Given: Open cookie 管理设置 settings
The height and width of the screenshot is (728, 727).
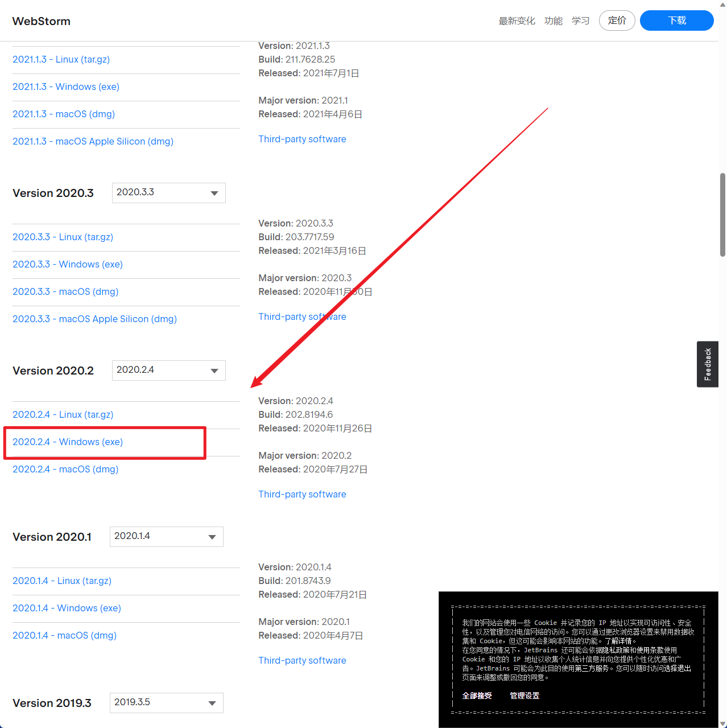Looking at the screenshot, I should pyautogui.click(x=524, y=696).
